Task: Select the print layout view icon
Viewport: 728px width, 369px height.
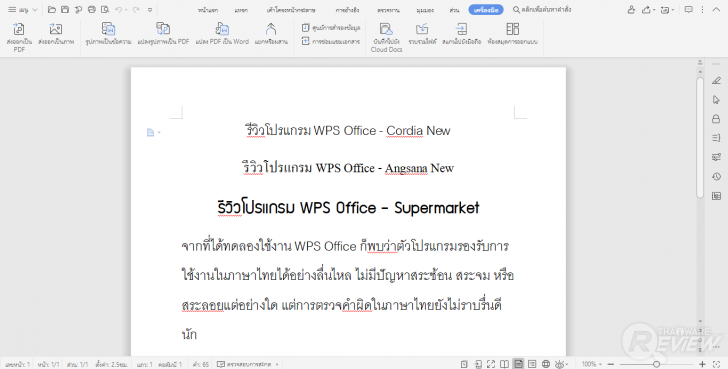Action: click(x=518, y=364)
